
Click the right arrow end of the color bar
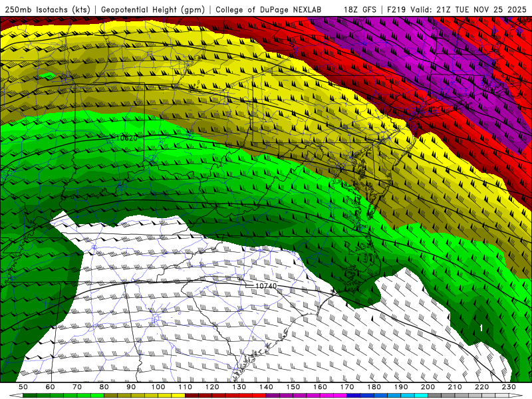516,396
